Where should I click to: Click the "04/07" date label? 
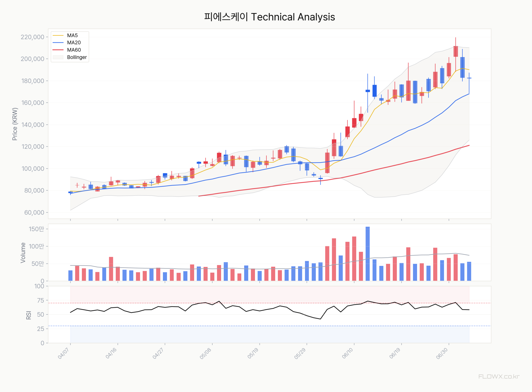click(63, 353)
